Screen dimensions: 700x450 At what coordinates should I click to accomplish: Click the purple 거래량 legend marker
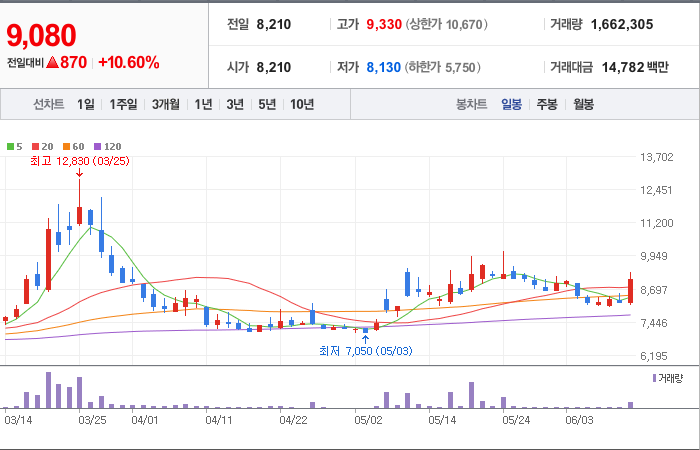tap(654, 379)
